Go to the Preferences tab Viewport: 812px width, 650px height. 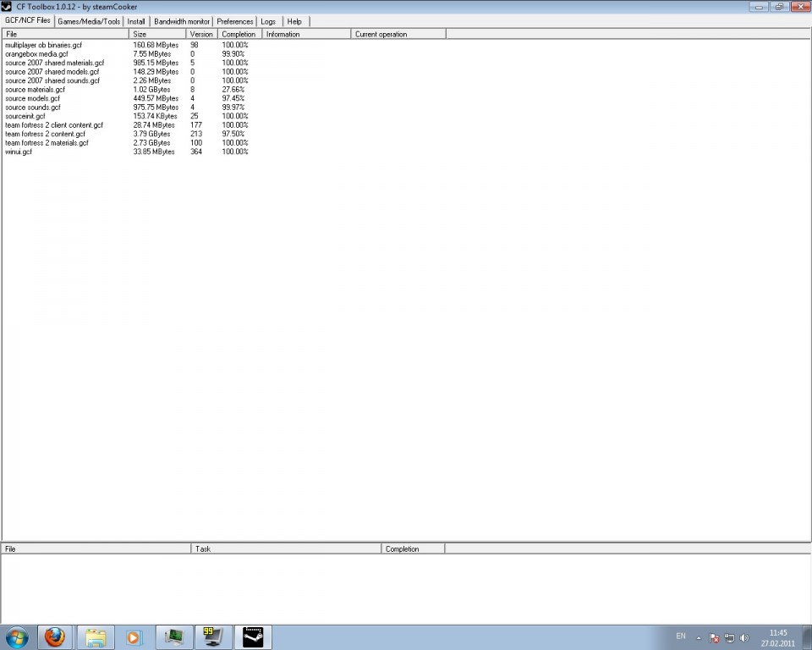[x=234, y=21]
